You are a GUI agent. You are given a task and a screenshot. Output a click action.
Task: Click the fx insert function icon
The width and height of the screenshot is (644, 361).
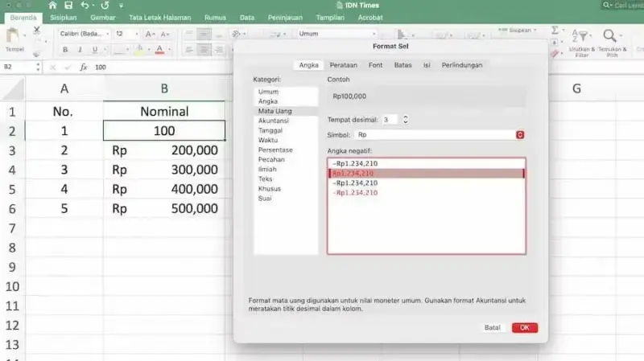82,68
